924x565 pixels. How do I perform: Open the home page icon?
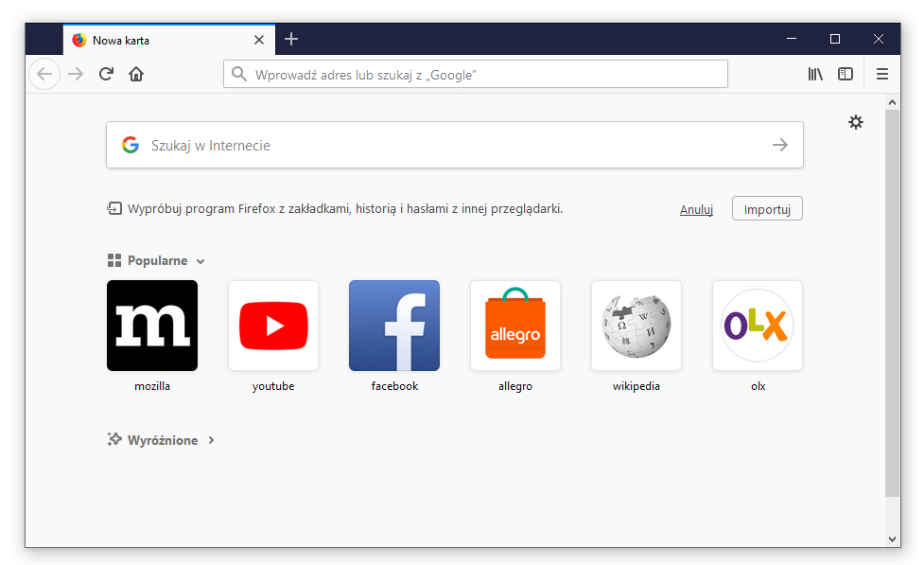[x=136, y=74]
